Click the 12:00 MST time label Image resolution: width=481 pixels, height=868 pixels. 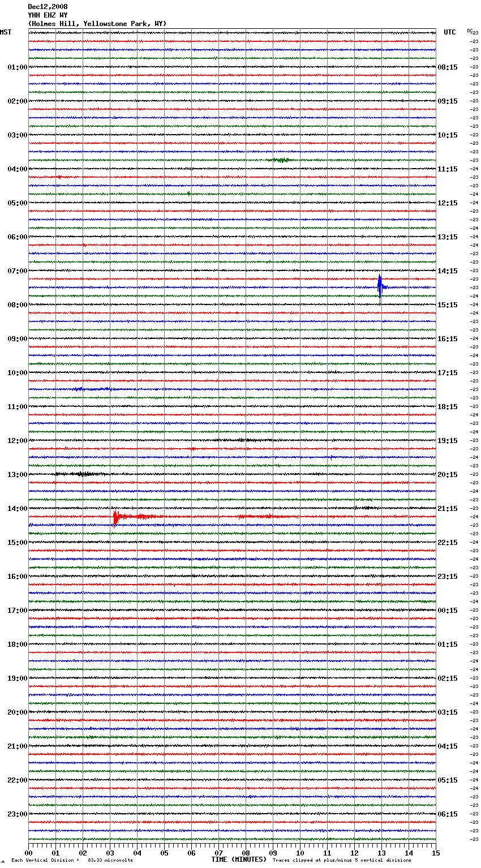(17, 441)
